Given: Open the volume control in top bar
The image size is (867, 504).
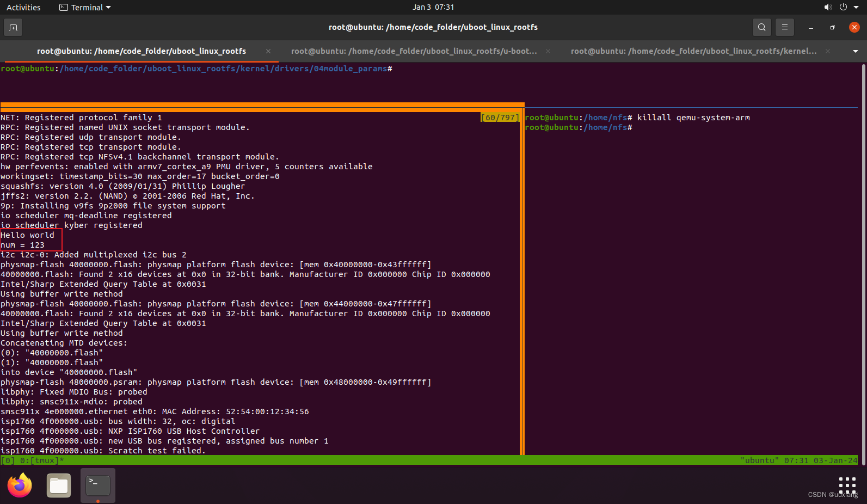Looking at the screenshot, I should tap(828, 7).
